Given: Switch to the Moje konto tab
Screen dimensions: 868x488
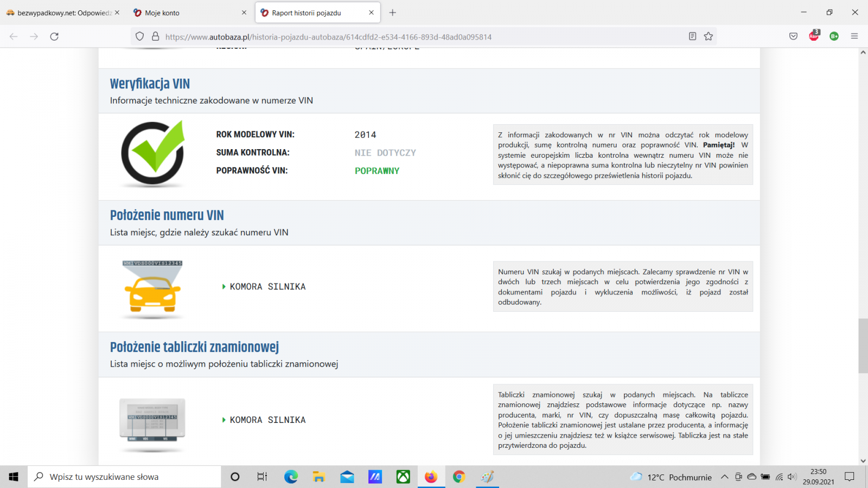Looking at the screenshot, I should tap(184, 12).
